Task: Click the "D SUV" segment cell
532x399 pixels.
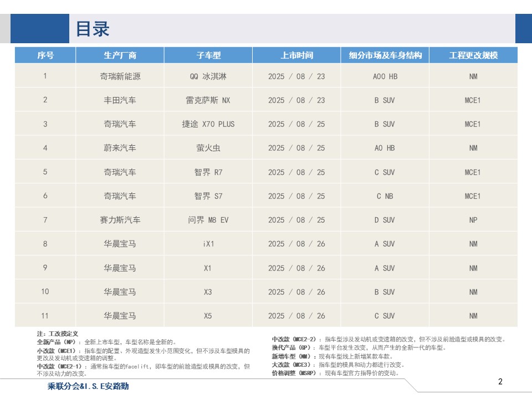Action: tap(385, 220)
